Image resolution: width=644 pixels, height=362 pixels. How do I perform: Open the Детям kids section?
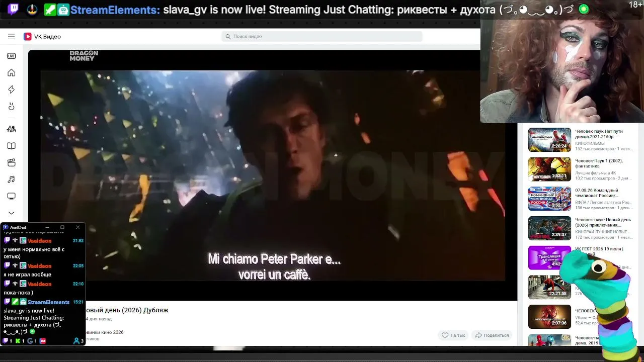tap(11, 129)
